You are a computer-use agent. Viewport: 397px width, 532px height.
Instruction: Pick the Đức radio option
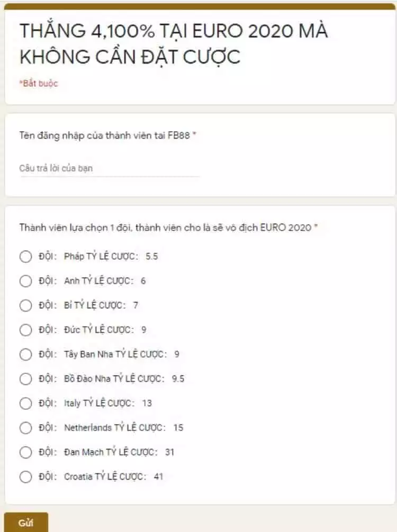(x=25, y=330)
